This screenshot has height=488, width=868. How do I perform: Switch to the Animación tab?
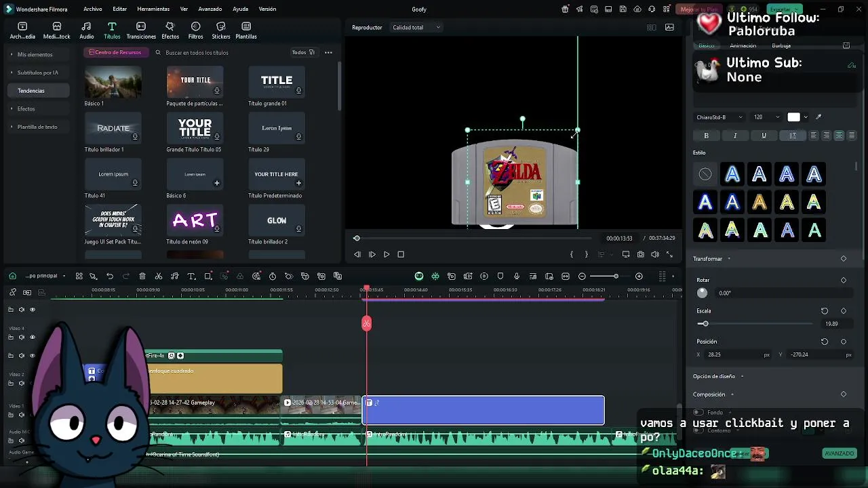(743, 46)
